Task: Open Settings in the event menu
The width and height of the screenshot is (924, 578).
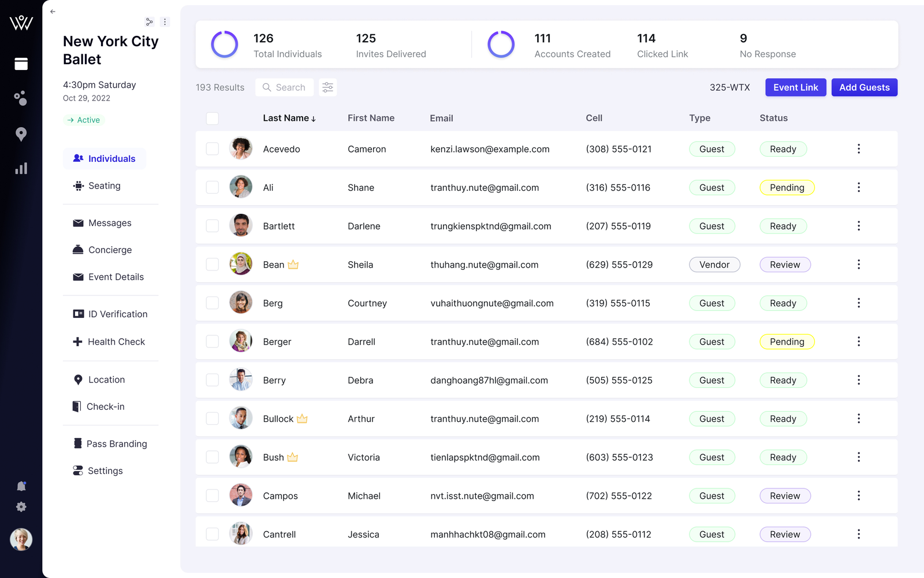Action: coord(98,470)
